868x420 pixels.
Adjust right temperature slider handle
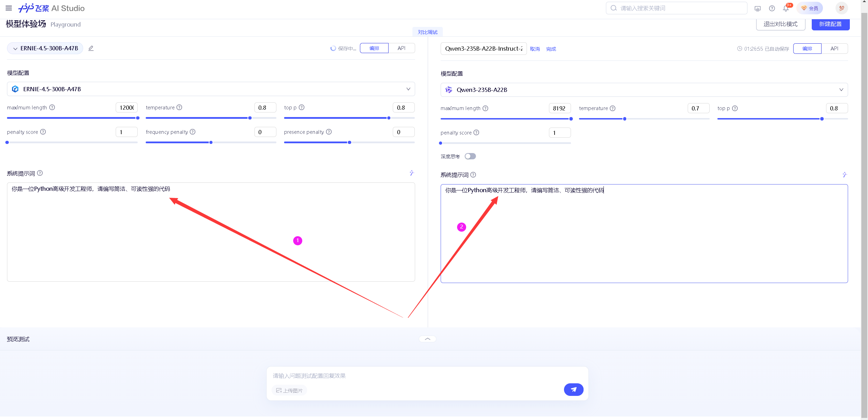point(624,119)
